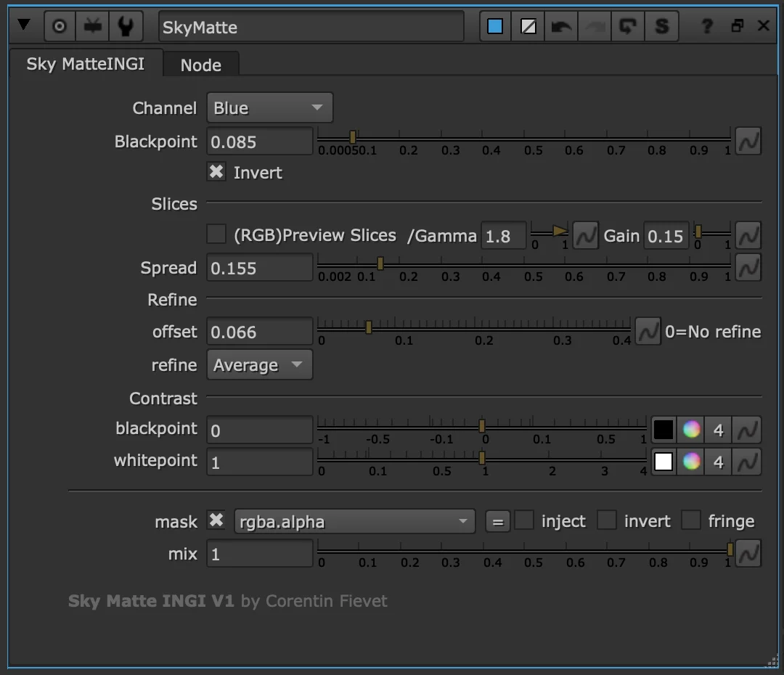Click the blue node color tile

click(x=495, y=27)
